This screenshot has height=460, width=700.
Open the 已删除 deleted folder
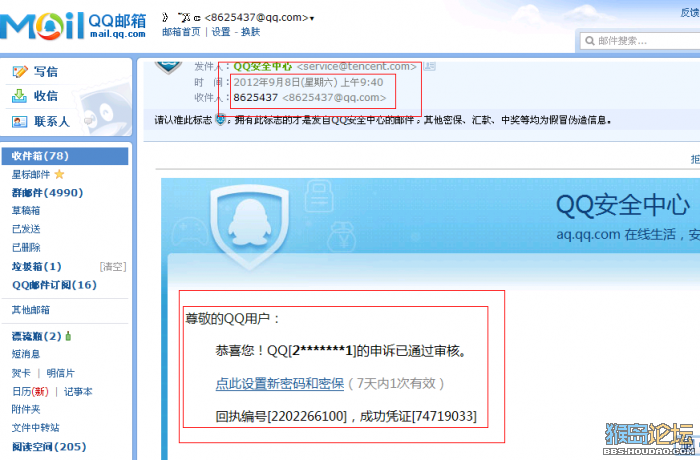pyautogui.click(x=26, y=247)
